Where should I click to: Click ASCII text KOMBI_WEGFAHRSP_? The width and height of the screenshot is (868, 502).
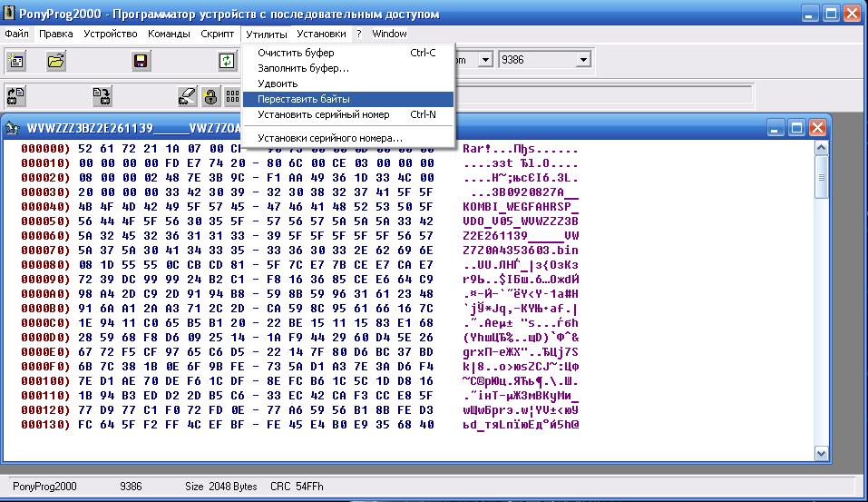pos(521,207)
